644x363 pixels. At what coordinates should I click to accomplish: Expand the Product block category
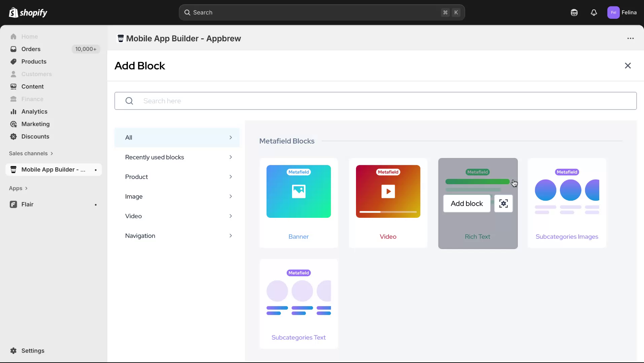pyautogui.click(x=178, y=176)
